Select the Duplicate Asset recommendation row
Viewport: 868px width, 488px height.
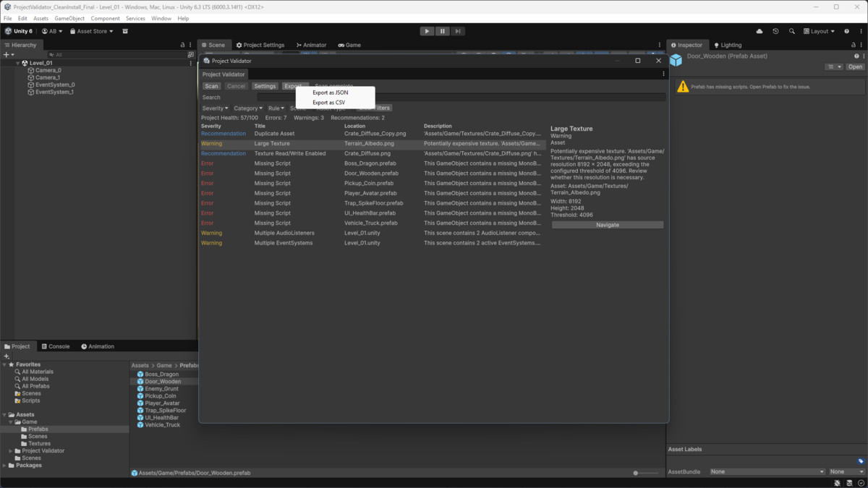(x=373, y=134)
